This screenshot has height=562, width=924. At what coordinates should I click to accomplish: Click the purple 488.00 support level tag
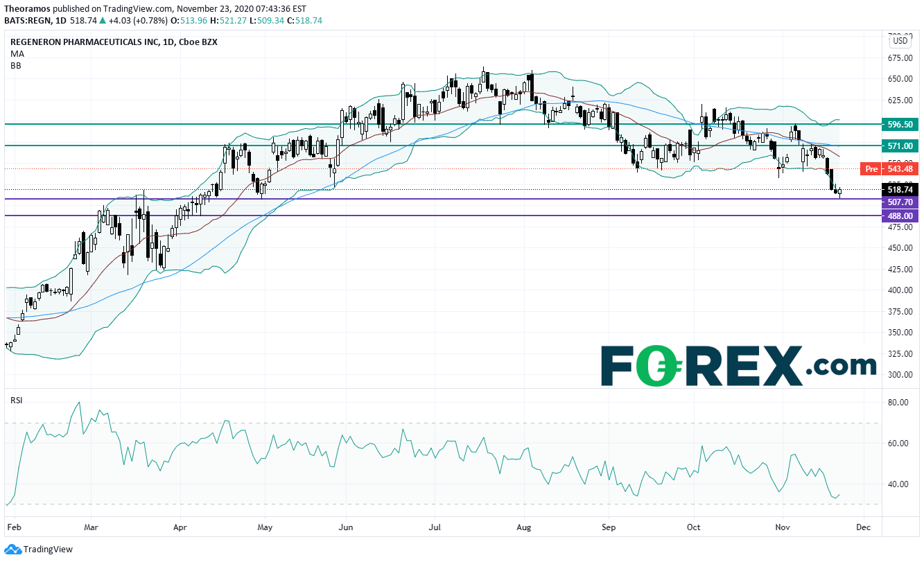pos(899,216)
